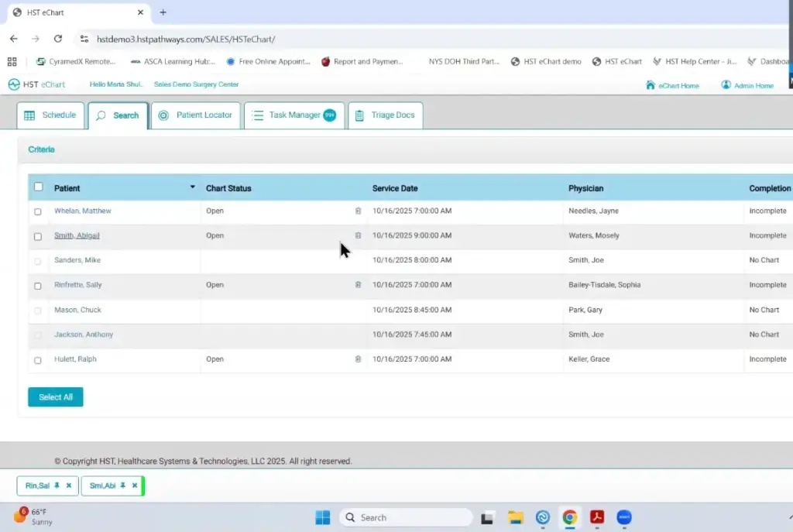Viewport: 793px width, 532px height.
Task: Click Hello Marta Shul user link
Action: 116,84
